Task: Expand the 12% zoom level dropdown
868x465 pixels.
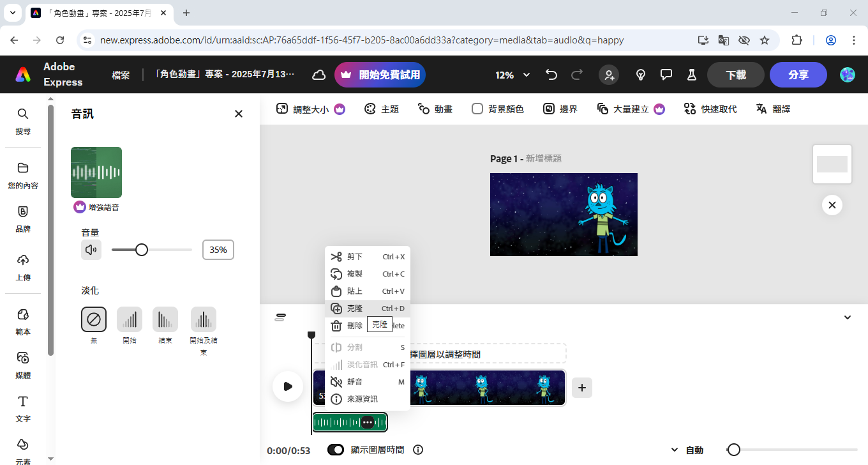Action: click(513, 75)
